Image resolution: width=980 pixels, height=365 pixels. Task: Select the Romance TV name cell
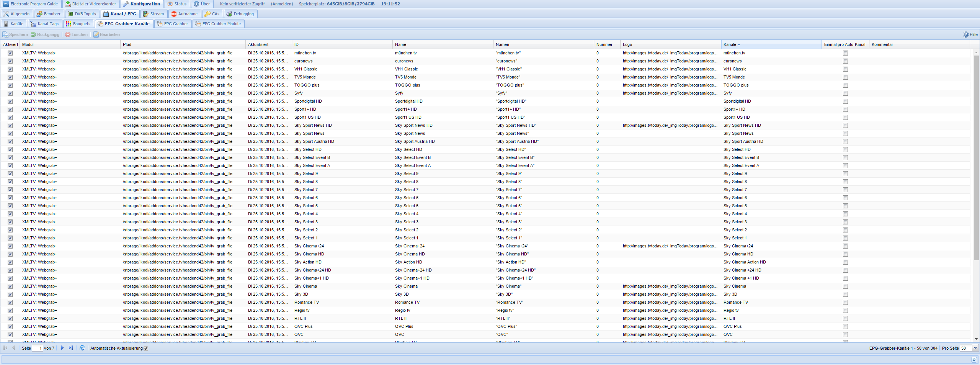coord(443,302)
